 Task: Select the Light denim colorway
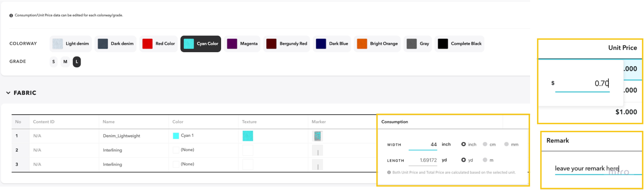[x=71, y=44]
